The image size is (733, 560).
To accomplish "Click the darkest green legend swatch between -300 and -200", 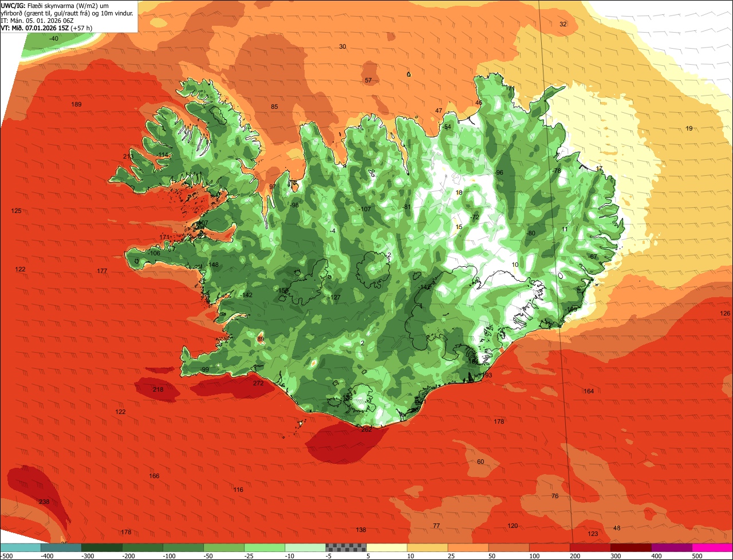I will 101,547.
